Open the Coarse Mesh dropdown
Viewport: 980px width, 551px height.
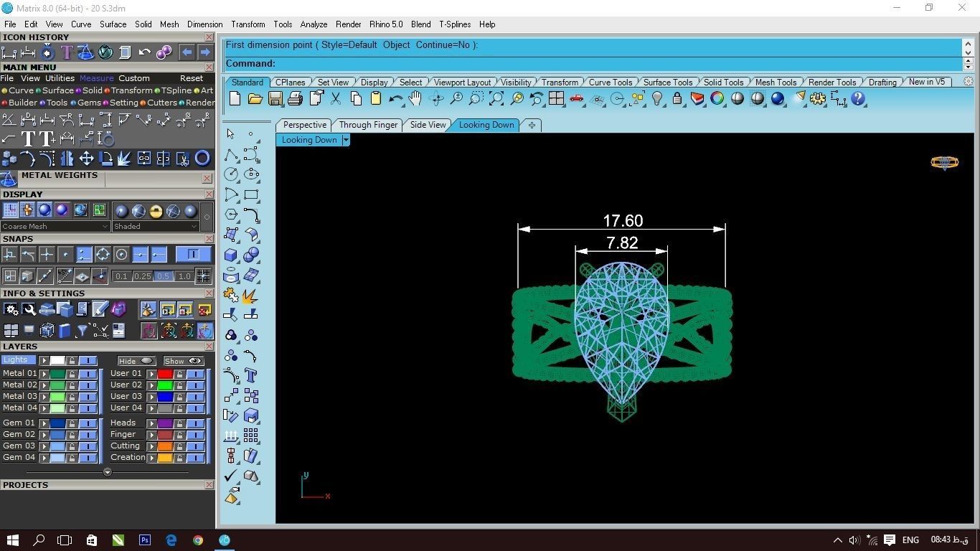(55, 226)
